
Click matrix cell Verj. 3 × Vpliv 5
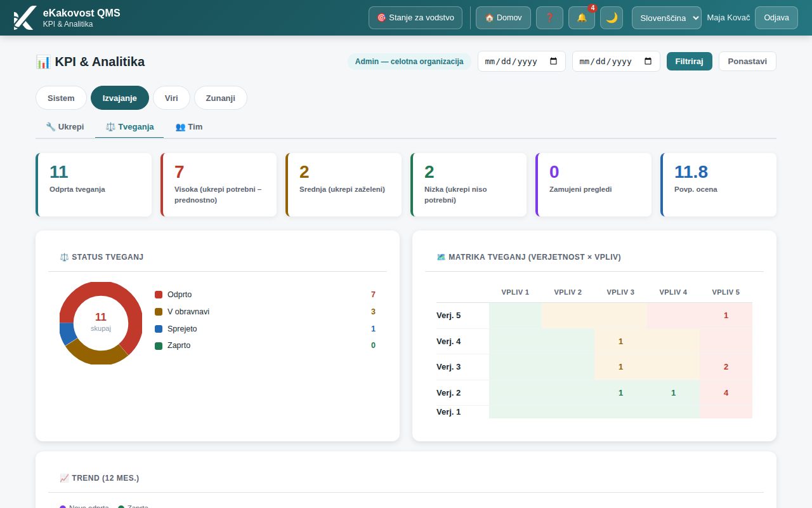pos(726,367)
